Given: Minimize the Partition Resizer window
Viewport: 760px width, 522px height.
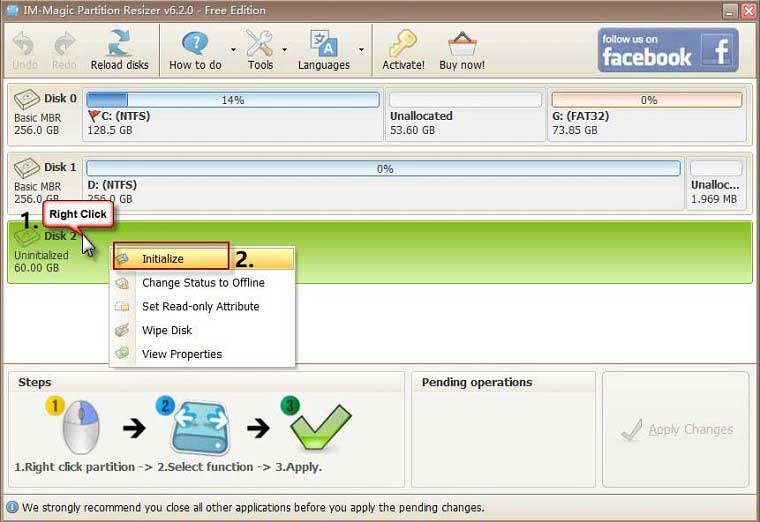Looking at the screenshot, I should tap(729, 11).
